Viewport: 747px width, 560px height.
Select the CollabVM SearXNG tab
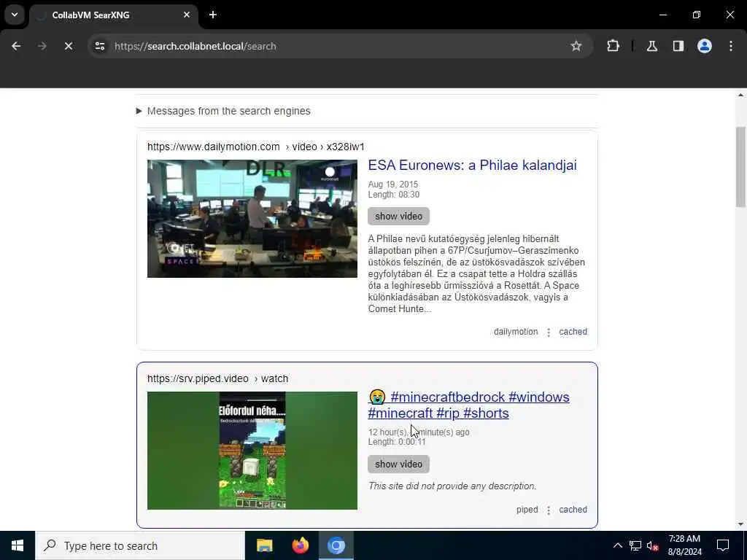(113, 15)
